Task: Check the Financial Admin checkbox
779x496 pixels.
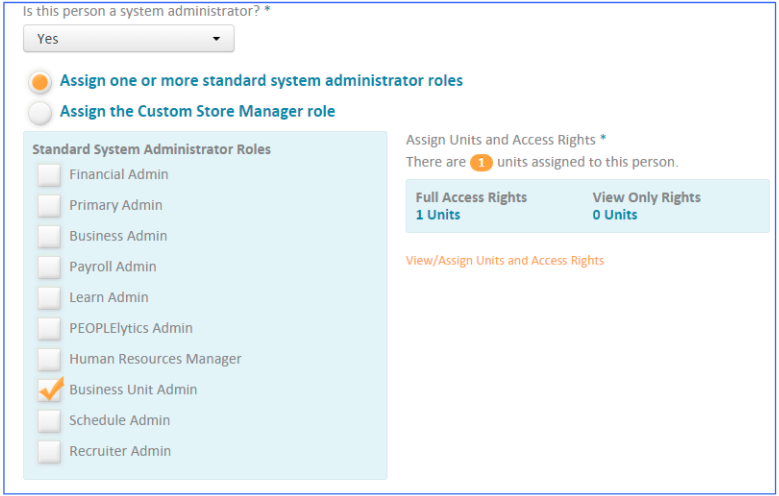Action: point(49,175)
